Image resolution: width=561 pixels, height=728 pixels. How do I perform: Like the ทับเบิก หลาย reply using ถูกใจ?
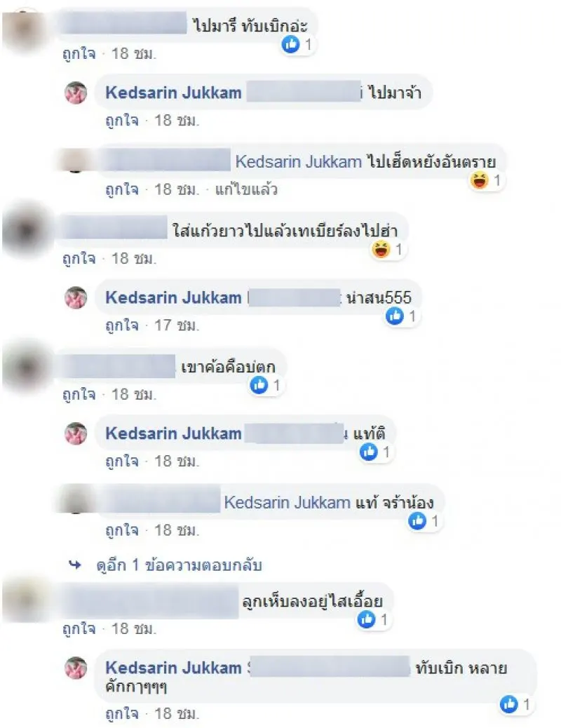click(x=122, y=713)
